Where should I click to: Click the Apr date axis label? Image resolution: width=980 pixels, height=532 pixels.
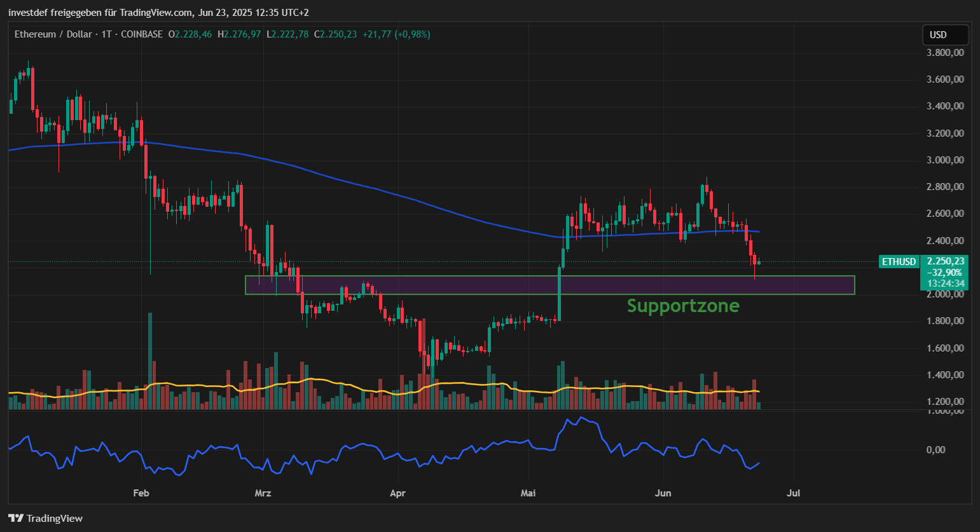pyautogui.click(x=397, y=493)
